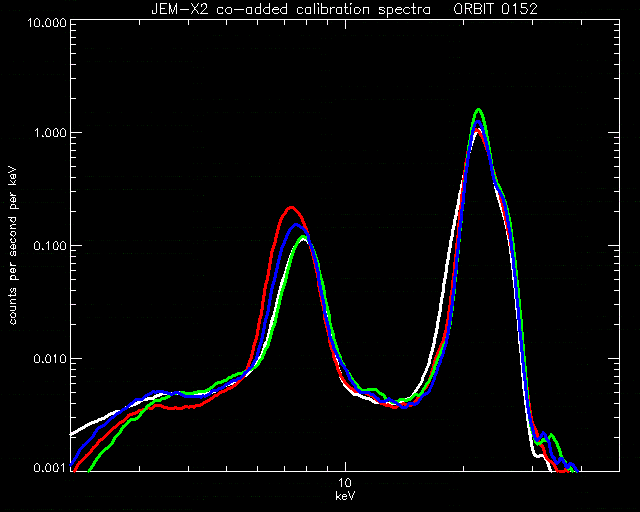Click the ORBIT 0152 text in title
640x512 pixels.
click(495, 9)
